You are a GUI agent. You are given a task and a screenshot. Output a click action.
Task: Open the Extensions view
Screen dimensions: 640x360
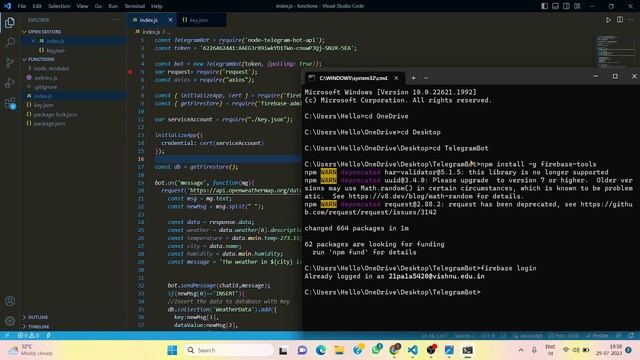tap(10, 103)
